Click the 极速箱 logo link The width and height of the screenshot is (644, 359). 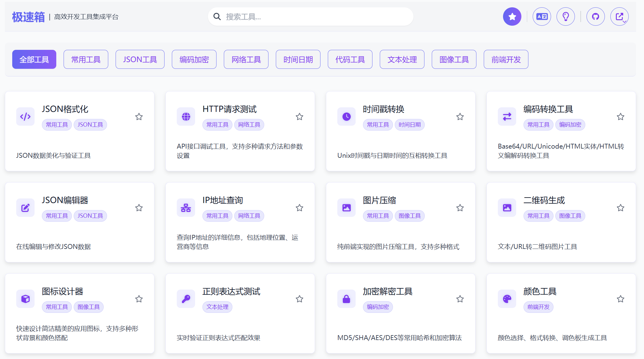[x=28, y=17]
